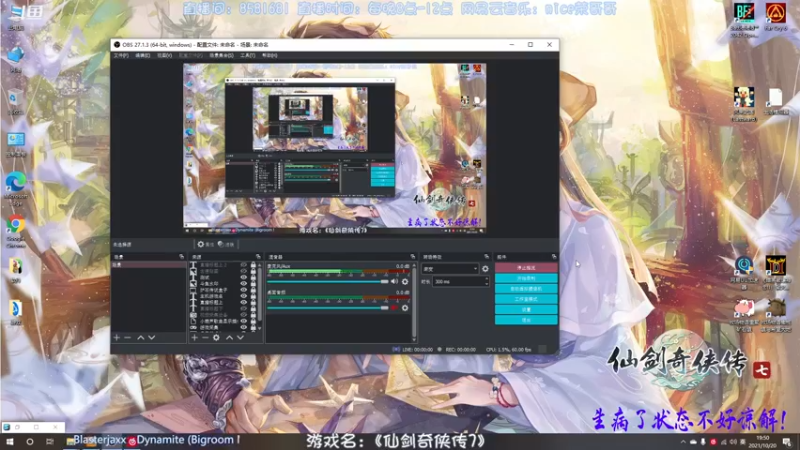Undock the Scene Transitions (转场特效) panel

point(486,257)
